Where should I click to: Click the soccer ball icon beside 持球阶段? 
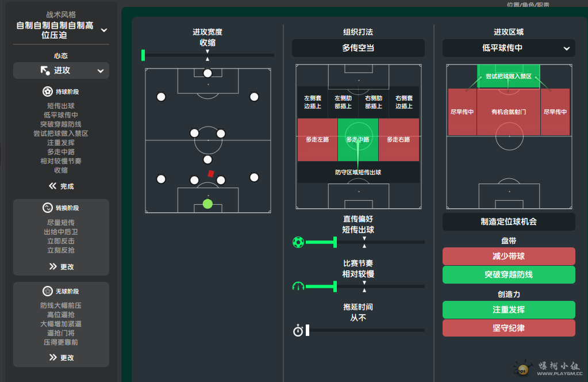[x=48, y=91]
